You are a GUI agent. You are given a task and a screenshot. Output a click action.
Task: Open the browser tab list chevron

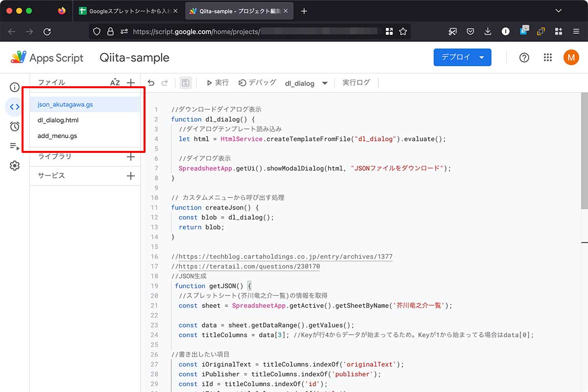[558, 10]
